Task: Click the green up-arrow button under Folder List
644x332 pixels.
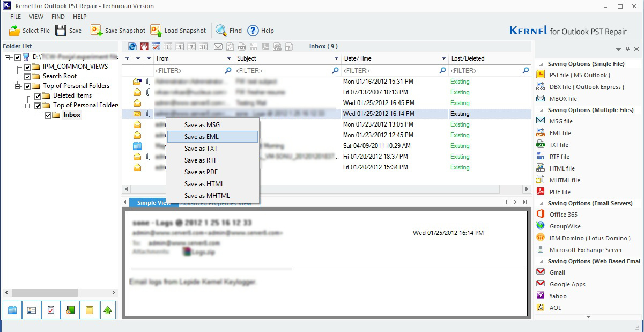Action: [109, 310]
